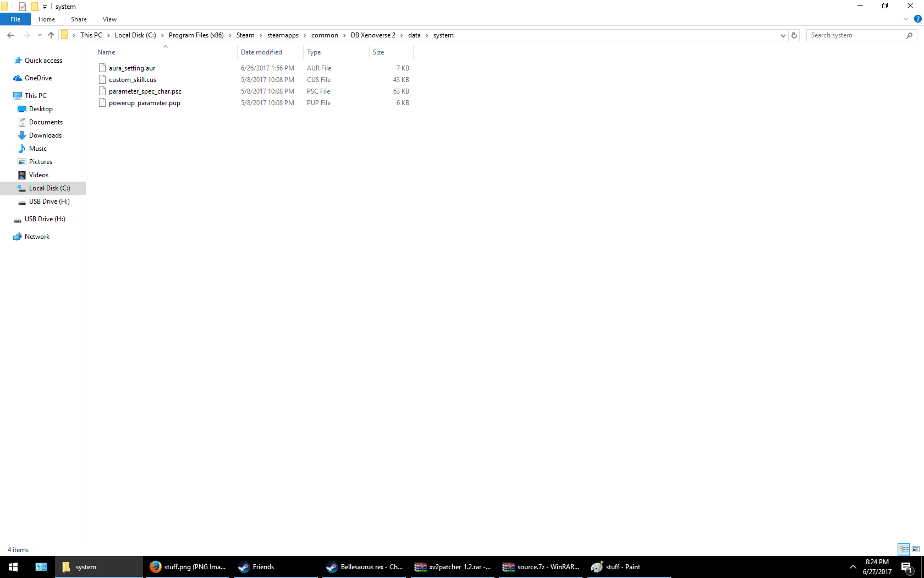
Task: Click This PC in address bar
Action: click(x=91, y=35)
